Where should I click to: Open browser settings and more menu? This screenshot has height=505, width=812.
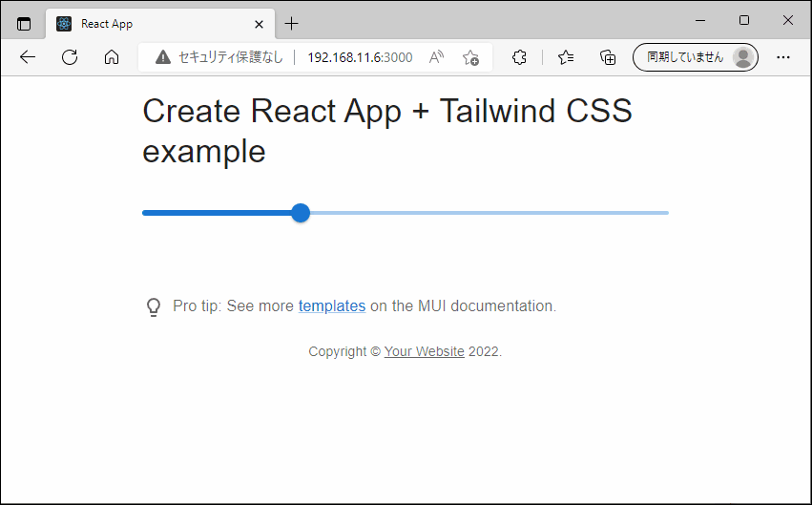pyautogui.click(x=783, y=57)
